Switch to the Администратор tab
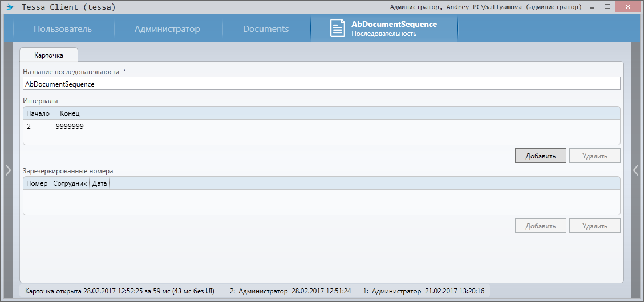 167,29
